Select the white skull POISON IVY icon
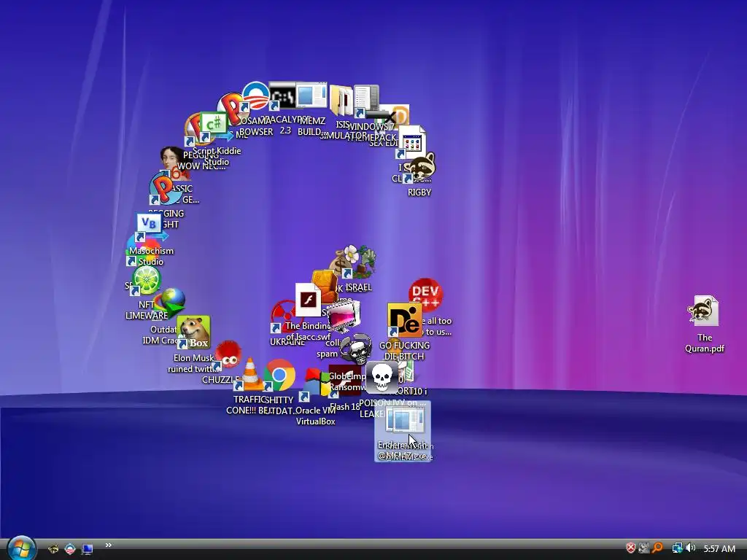747x560 pixels. coord(382,377)
